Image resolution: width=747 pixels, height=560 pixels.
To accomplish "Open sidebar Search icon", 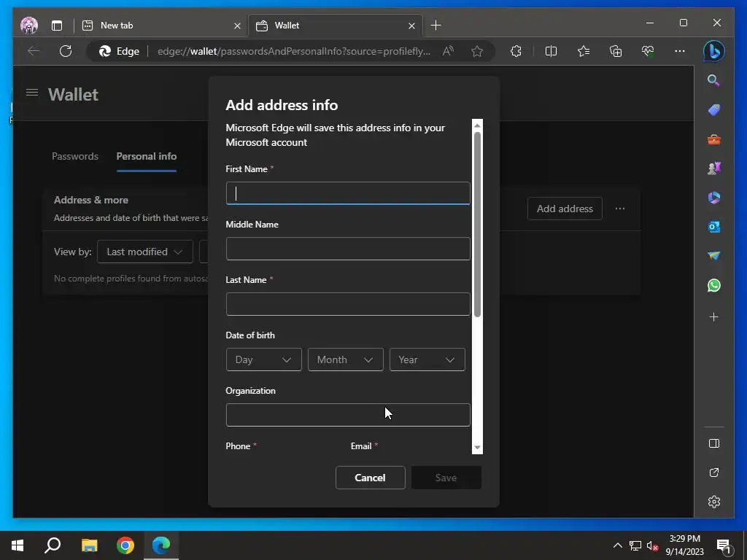I will (713, 80).
